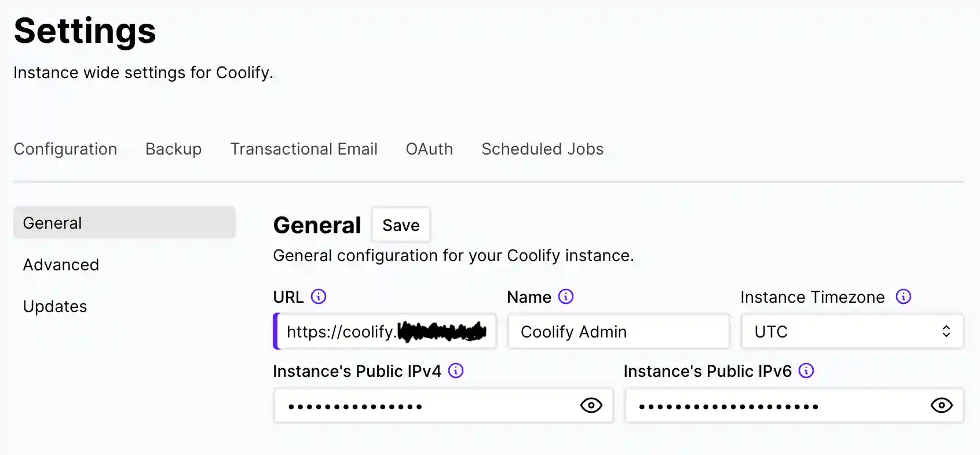Click the Instance Timezone info icon

[902, 296]
